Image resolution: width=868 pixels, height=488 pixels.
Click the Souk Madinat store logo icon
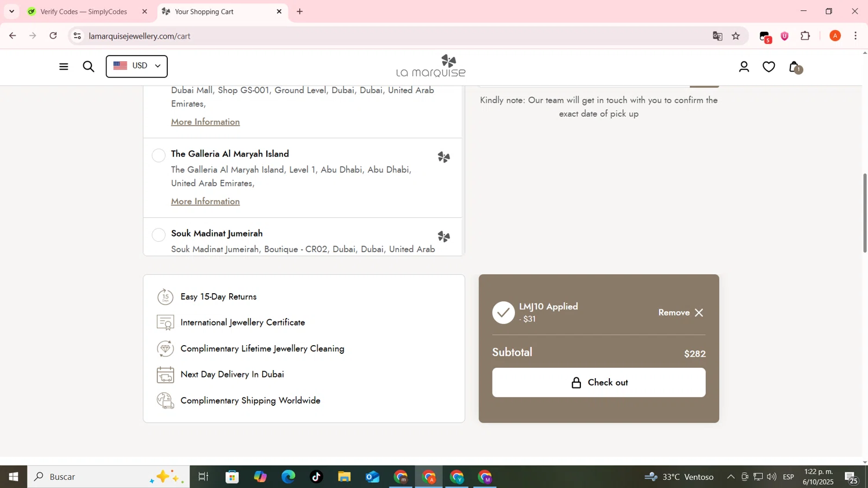pos(444,236)
